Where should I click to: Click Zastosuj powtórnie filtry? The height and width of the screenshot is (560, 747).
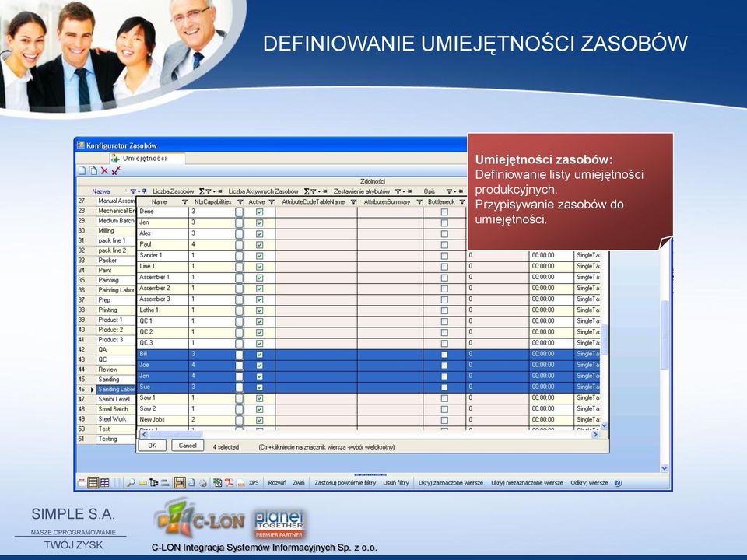click(x=345, y=483)
